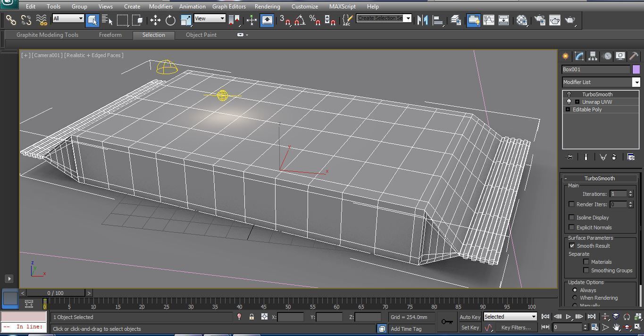Select the Select and Scale tool
The width and height of the screenshot is (644, 336).
(185, 20)
